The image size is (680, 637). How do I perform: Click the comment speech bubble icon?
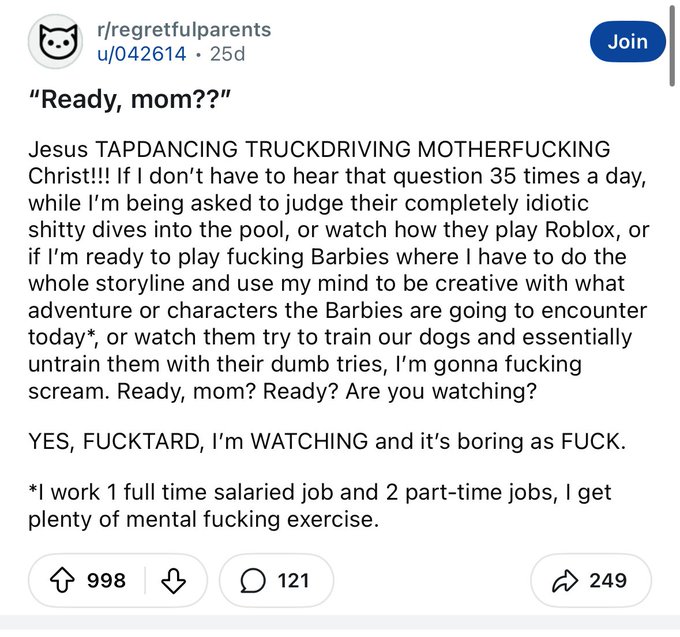click(252, 580)
